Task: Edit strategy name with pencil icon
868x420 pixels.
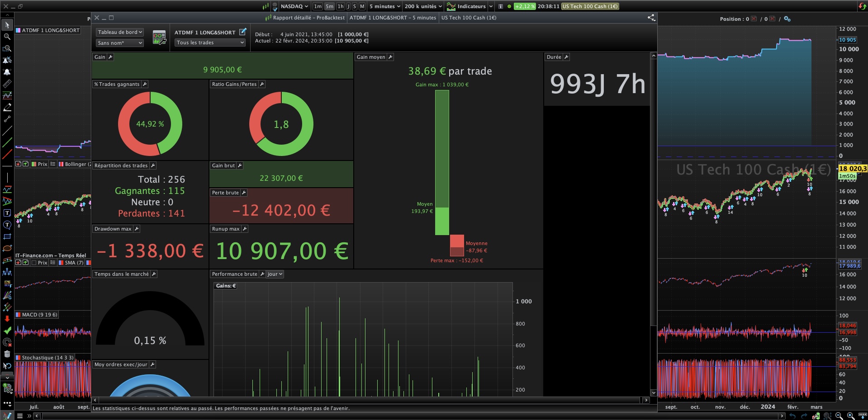Action: tap(243, 32)
